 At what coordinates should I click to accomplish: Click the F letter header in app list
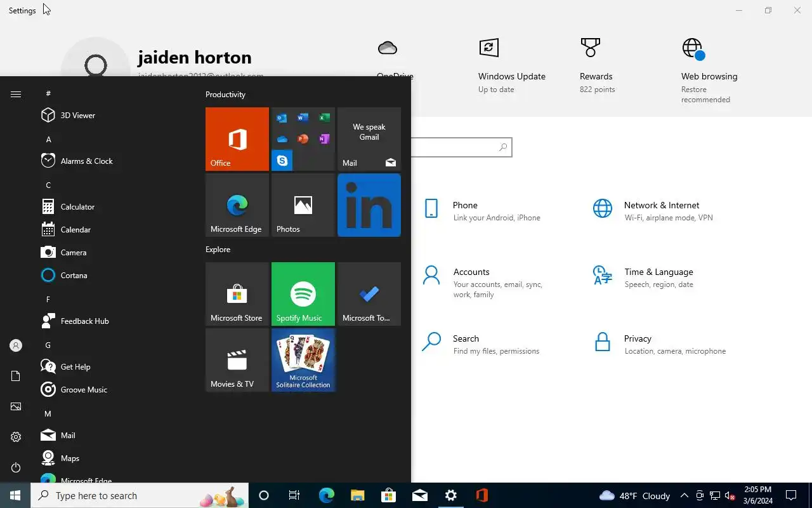(x=48, y=299)
